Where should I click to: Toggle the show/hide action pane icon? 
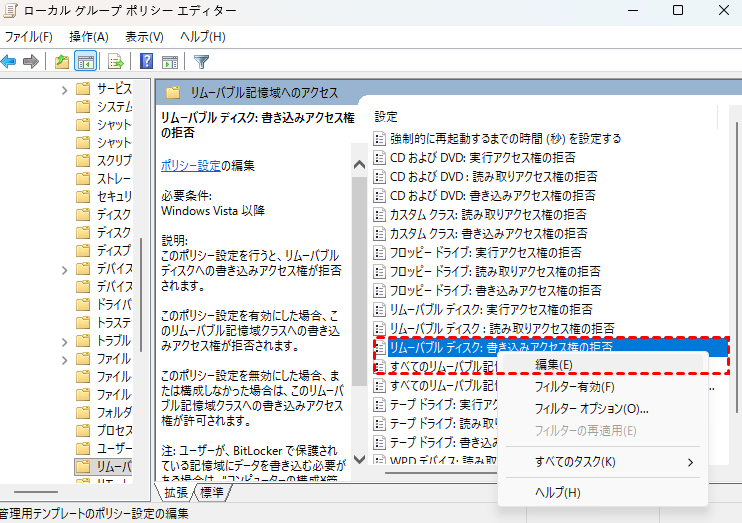coord(169,62)
